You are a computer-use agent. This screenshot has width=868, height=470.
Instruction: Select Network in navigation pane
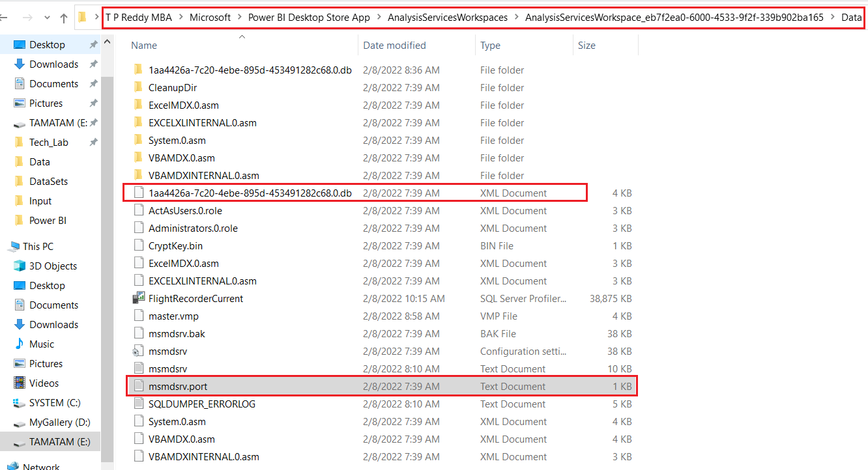pos(41,467)
